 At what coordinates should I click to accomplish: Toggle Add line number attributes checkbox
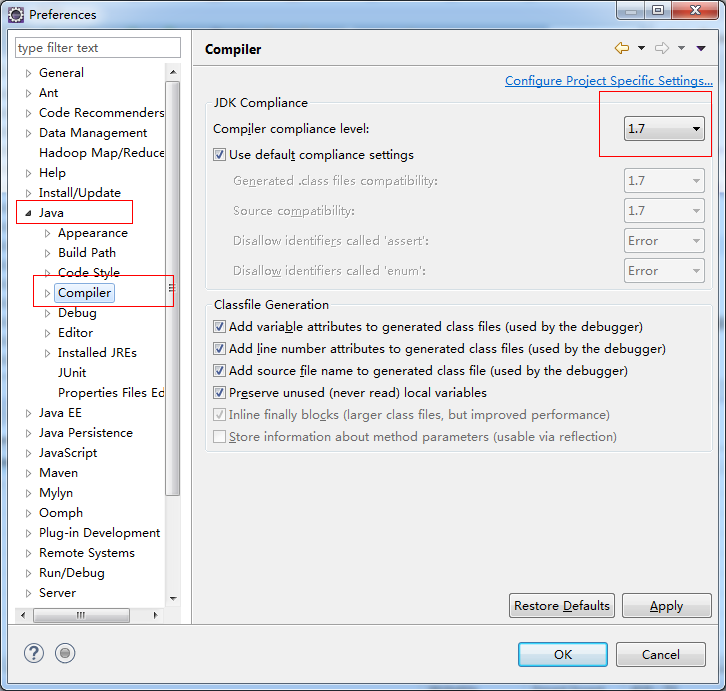[x=219, y=349]
